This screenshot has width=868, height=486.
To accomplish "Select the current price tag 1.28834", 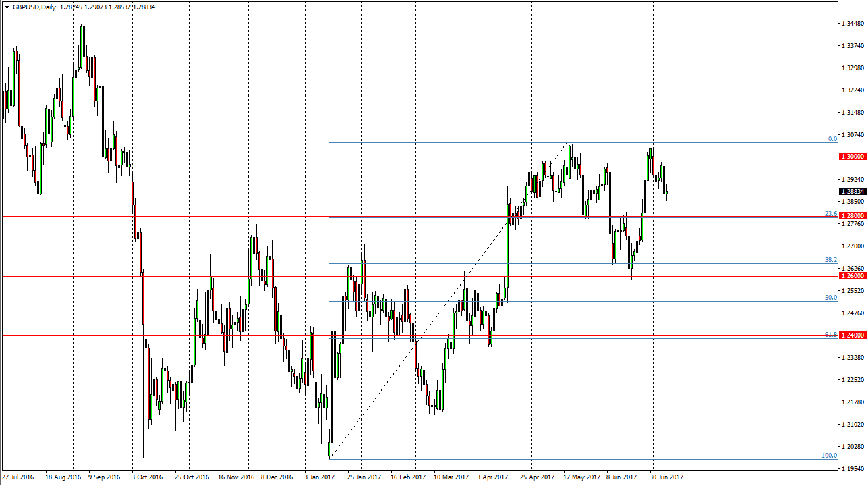I will pos(852,191).
